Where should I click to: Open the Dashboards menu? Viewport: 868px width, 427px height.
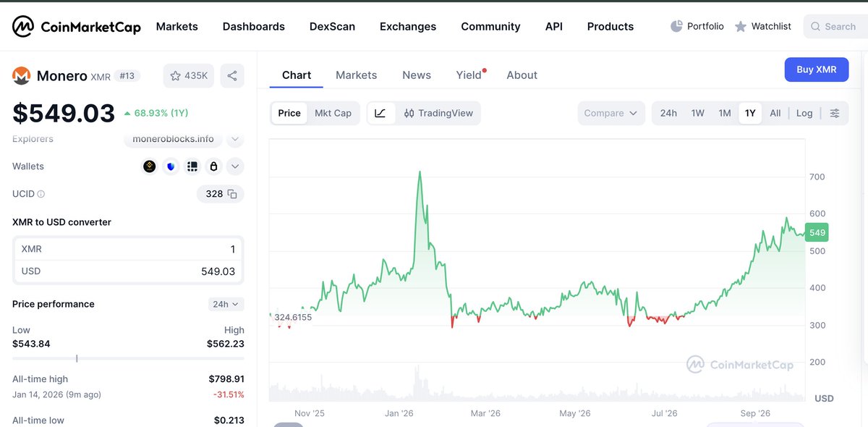click(254, 26)
